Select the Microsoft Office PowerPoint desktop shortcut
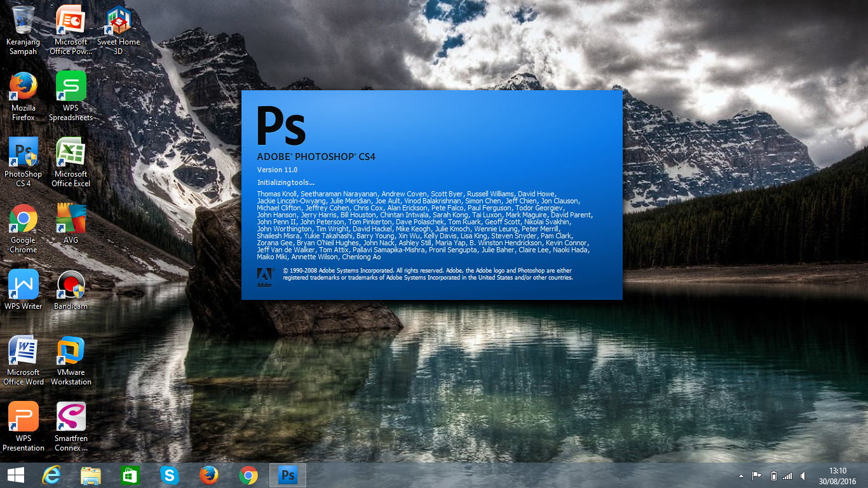 (x=71, y=29)
